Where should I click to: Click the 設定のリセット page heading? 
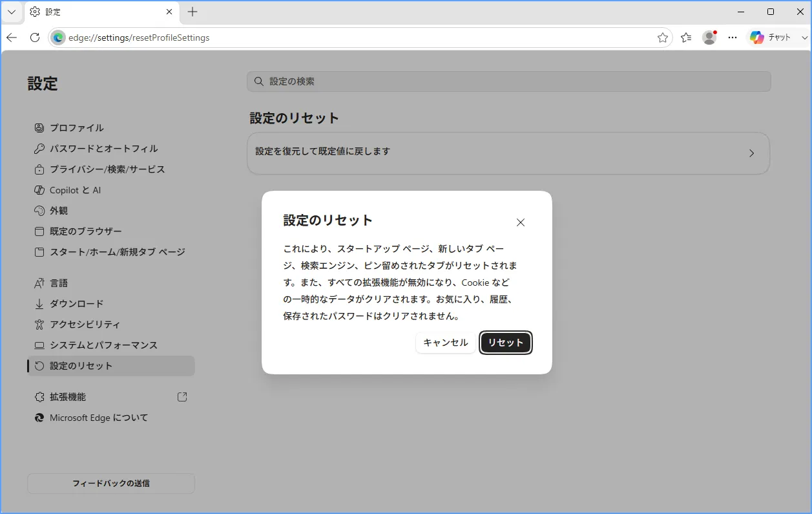click(295, 118)
